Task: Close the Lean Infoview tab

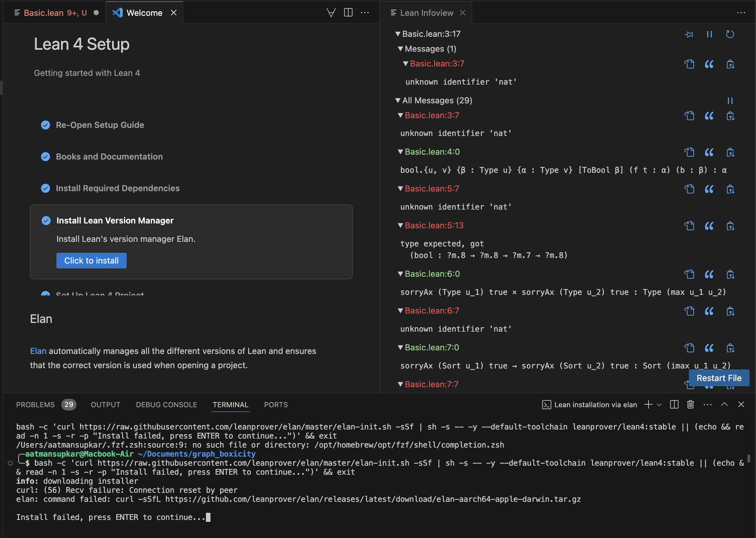Action: (463, 13)
